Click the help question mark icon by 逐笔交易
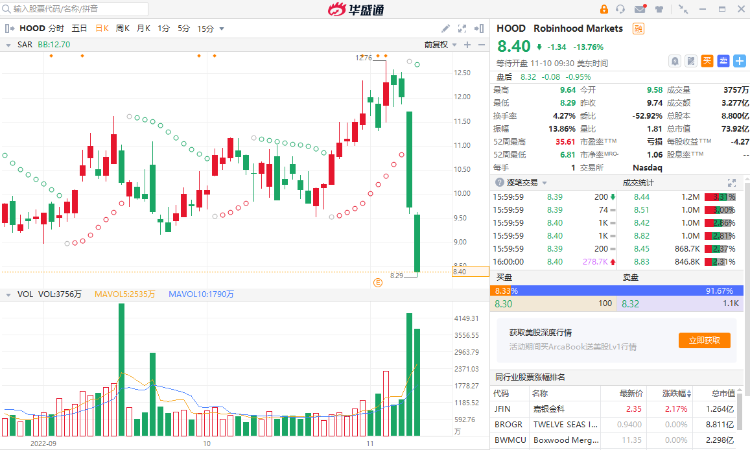 coord(499,183)
